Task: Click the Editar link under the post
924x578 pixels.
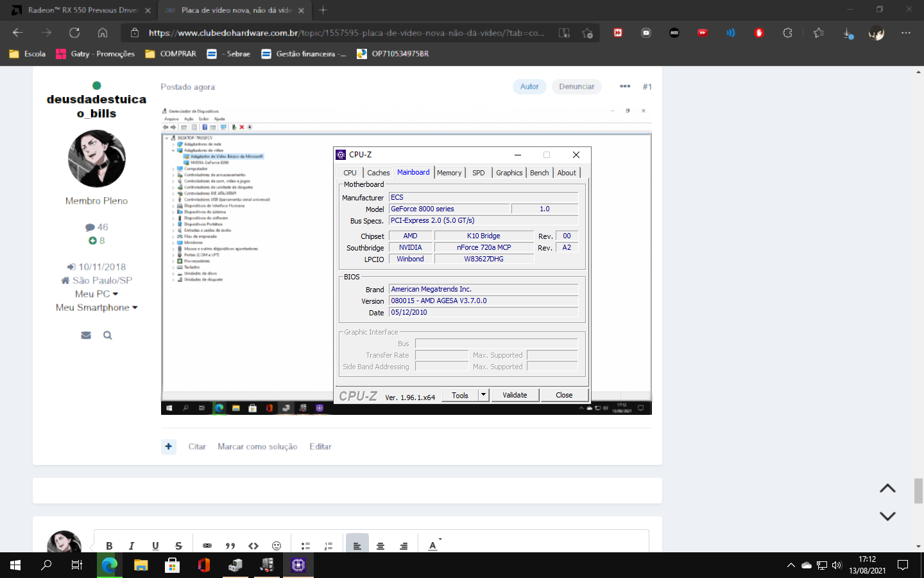Action: pos(320,446)
